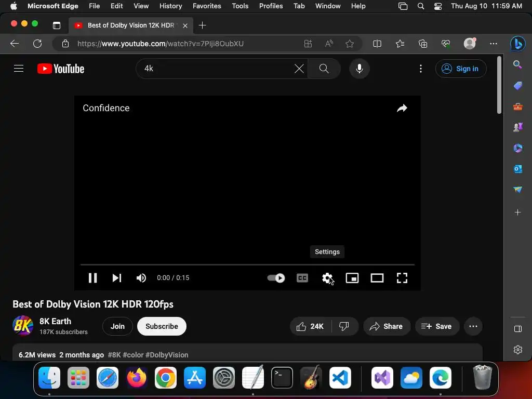The width and height of the screenshot is (532, 399).
Task: Open YouTube guide hamburger menu
Action: 19,69
